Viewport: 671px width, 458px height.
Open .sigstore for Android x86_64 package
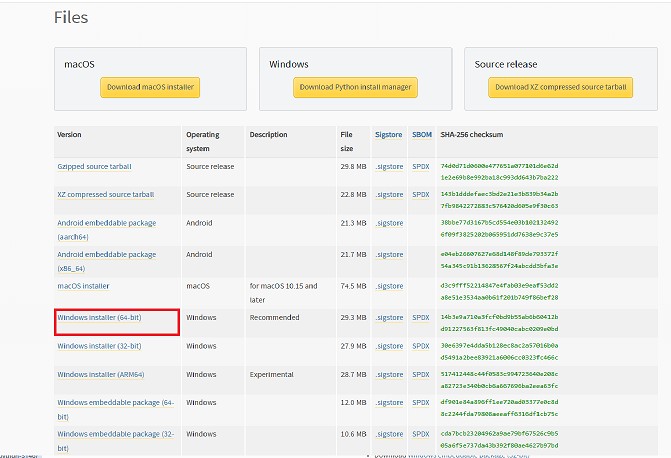[x=389, y=254]
